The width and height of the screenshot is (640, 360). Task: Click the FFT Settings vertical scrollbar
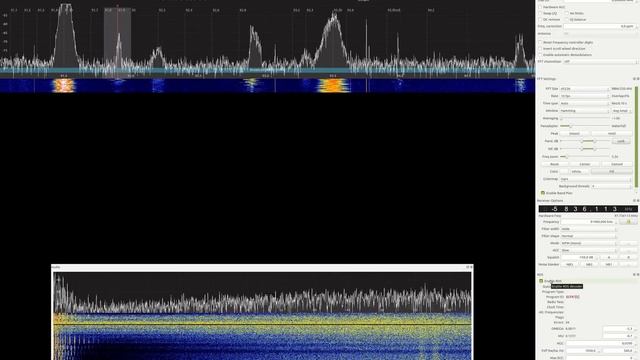(x=637, y=137)
